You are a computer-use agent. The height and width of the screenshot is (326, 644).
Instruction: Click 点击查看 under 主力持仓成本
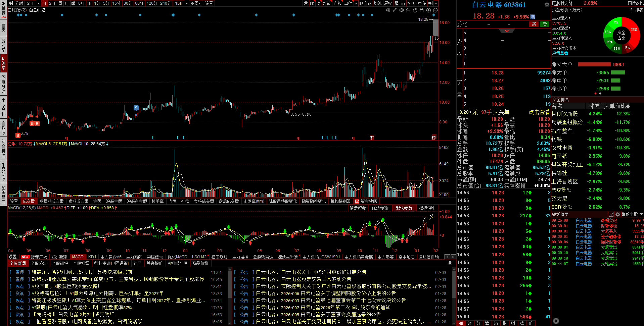tap(560, 53)
